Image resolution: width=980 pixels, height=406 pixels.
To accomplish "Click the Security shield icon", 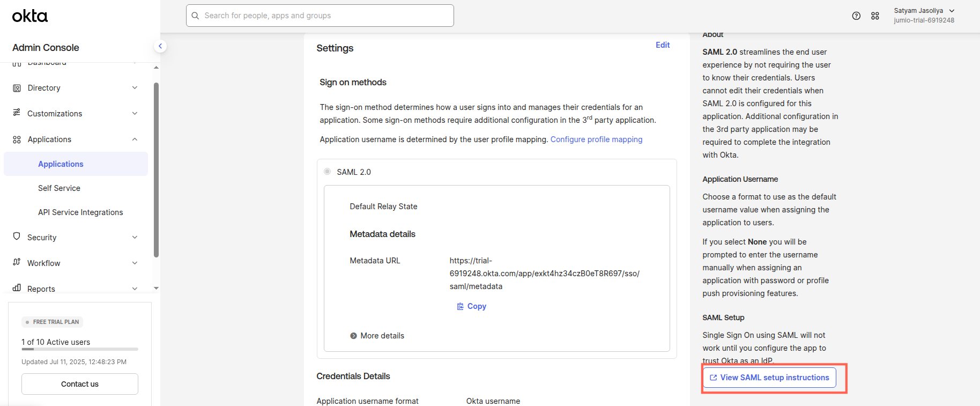I will pos(17,237).
